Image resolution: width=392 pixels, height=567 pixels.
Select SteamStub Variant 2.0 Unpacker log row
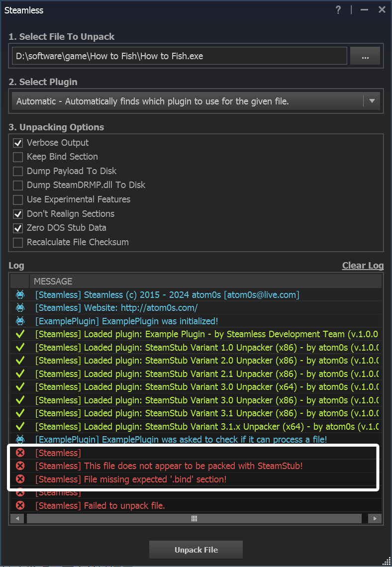[x=196, y=361]
